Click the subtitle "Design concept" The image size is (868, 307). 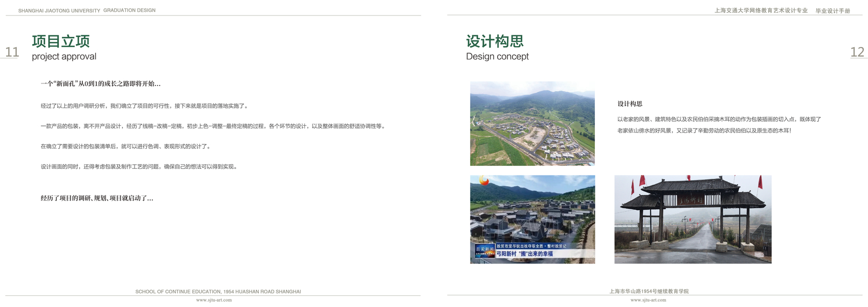[x=497, y=56]
